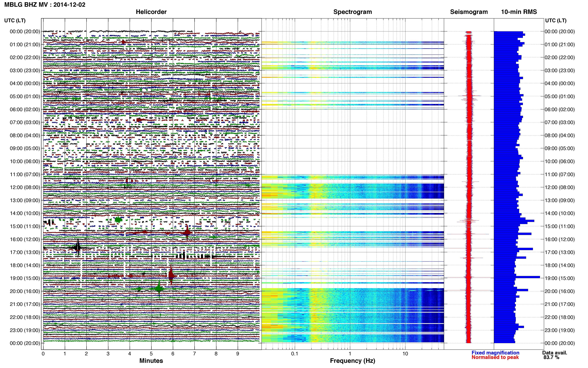Viewport: 588px width, 368px height.
Task: Click the title "MBLG BHZ MV : 2014-12-02"
Action: click(45, 5)
